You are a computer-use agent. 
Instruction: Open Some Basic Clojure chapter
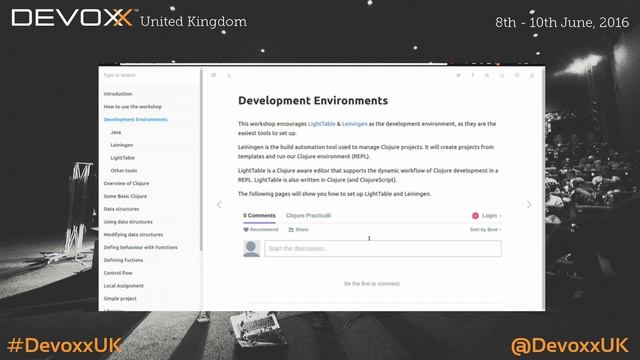point(125,196)
